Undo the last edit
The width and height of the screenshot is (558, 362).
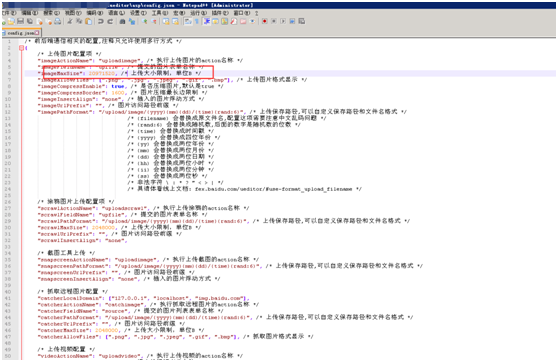(101, 21)
